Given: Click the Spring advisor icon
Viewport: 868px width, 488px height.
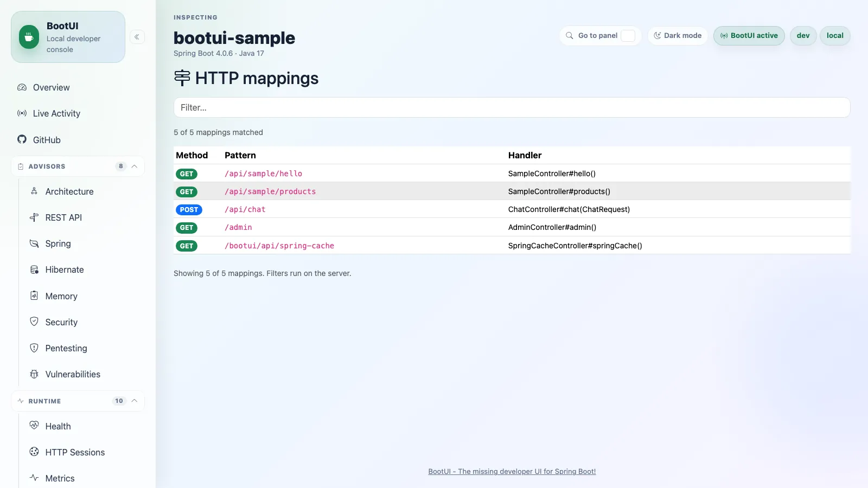Looking at the screenshot, I should [x=34, y=243].
